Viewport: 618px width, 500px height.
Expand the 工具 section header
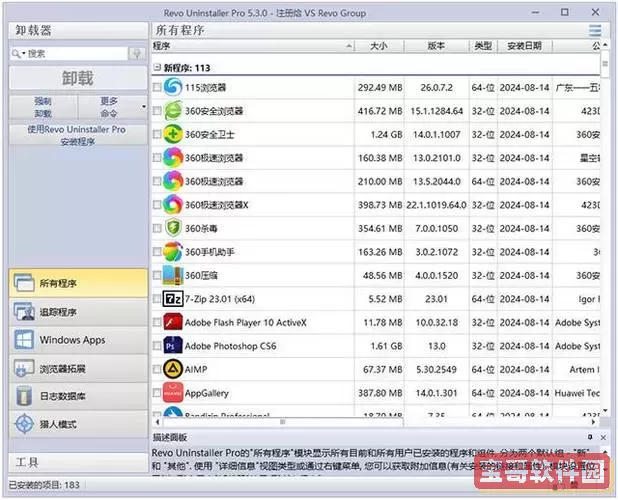click(78, 462)
